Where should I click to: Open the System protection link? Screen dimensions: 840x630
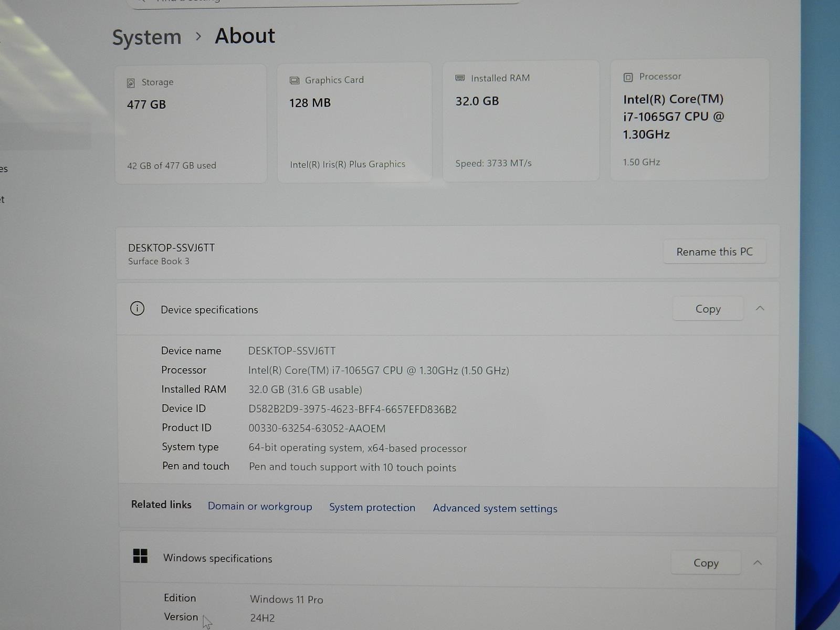372,507
